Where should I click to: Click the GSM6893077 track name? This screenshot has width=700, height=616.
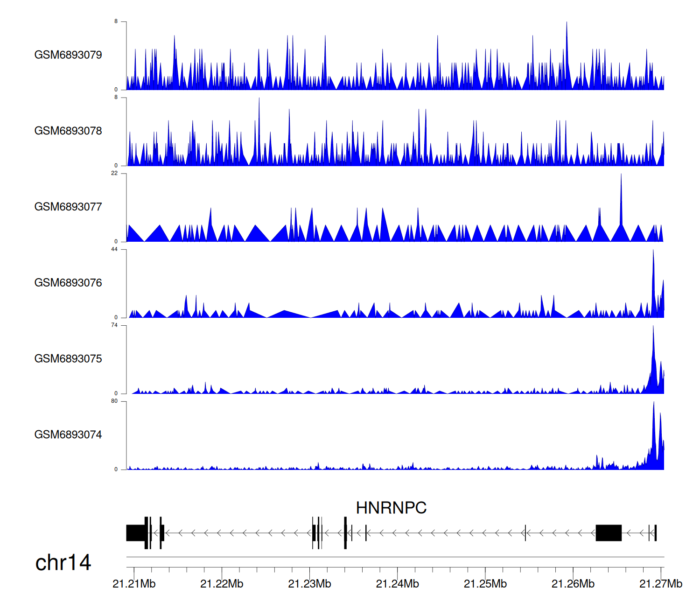pyautogui.click(x=68, y=207)
